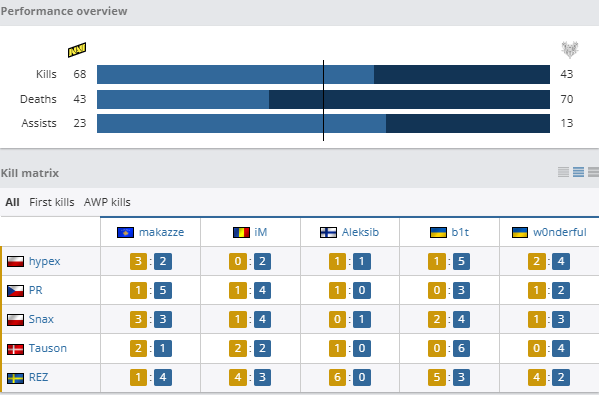Click the Denmark flag beside Tauson
Viewport: 599px width, 395px height.
15,348
